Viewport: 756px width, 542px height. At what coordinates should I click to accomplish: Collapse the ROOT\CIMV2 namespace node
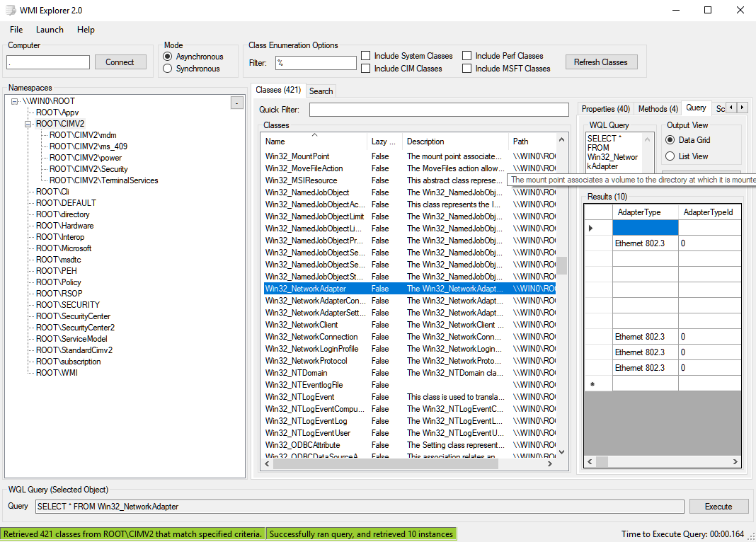pos(28,124)
